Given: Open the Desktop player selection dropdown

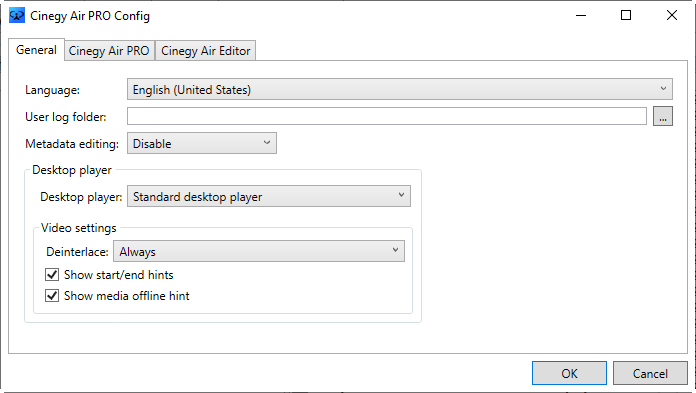Looking at the screenshot, I should 269,196.
